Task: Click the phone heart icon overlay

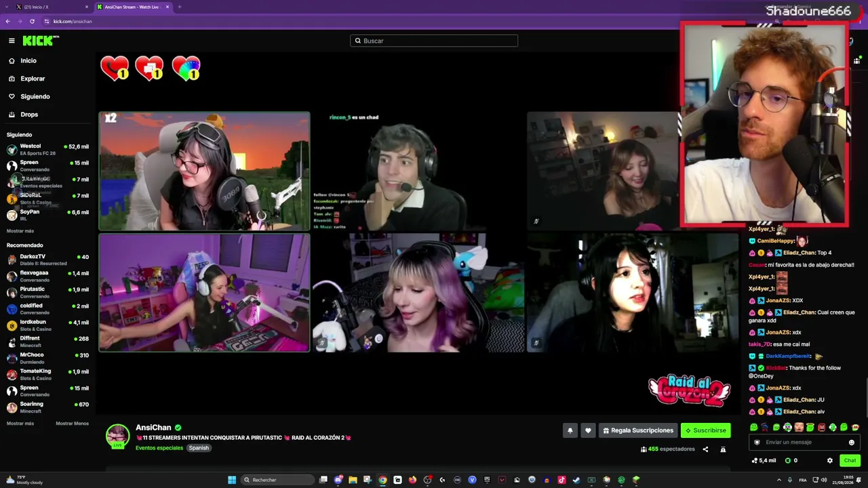Action: (115, 68)
